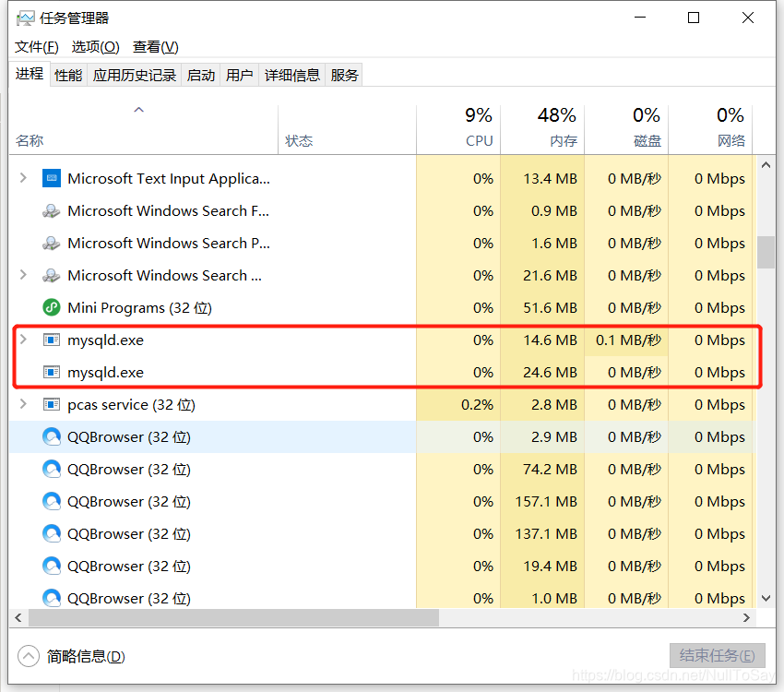Image resolution: width=784 pixels, height=692 pixels.
Task: Switch to the 服务 tab
Action: click(344, 75)
